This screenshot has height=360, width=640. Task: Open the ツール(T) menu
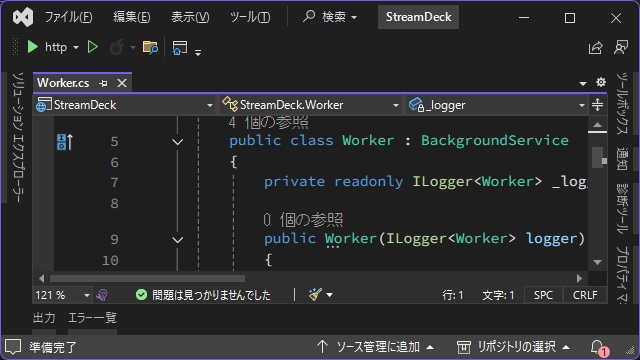[250, 17]
